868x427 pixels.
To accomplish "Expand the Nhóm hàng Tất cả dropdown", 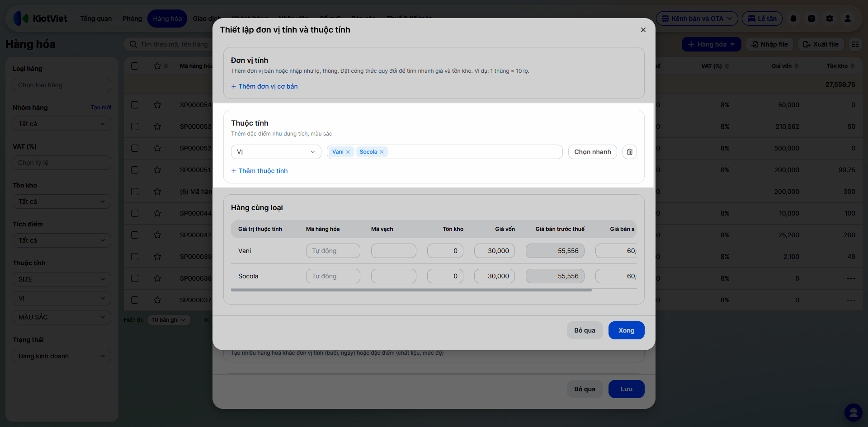I will (x=62, y=124).
